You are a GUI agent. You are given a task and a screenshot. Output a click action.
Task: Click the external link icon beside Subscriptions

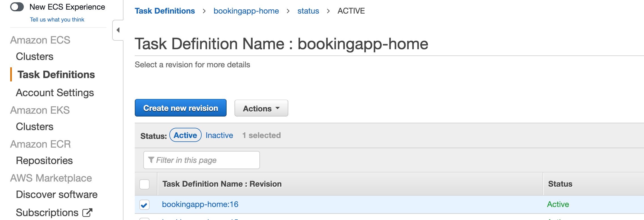coord(87,213)
